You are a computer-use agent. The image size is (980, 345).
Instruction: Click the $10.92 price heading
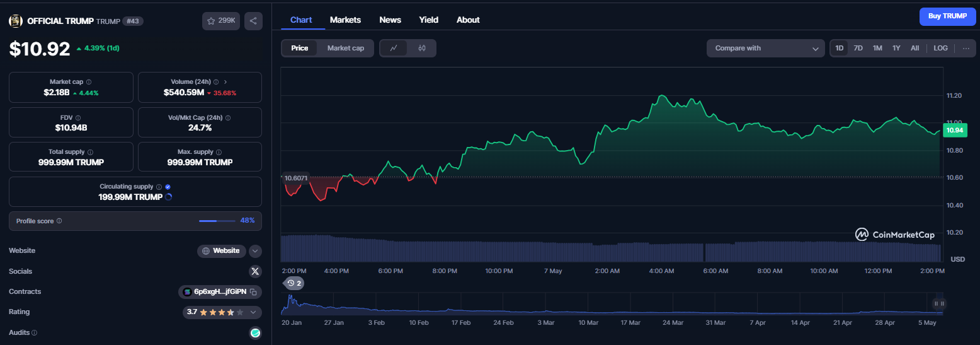click(x=40, y=49)
